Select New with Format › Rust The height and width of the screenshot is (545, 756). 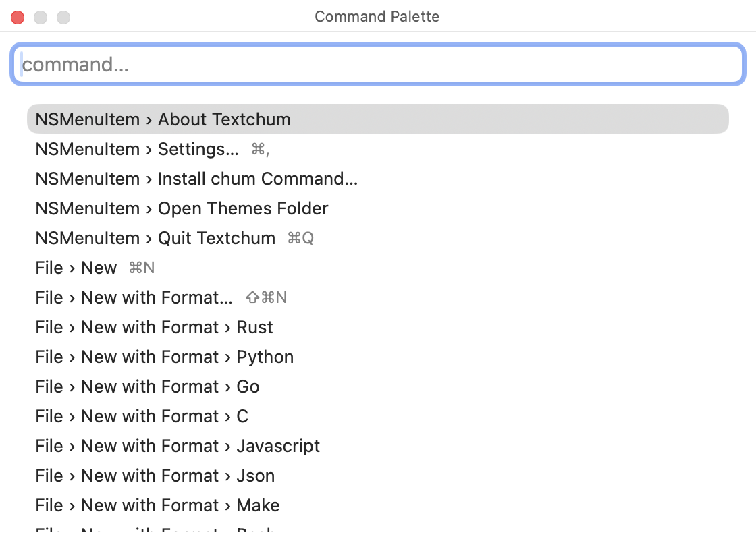click(378, 327)
